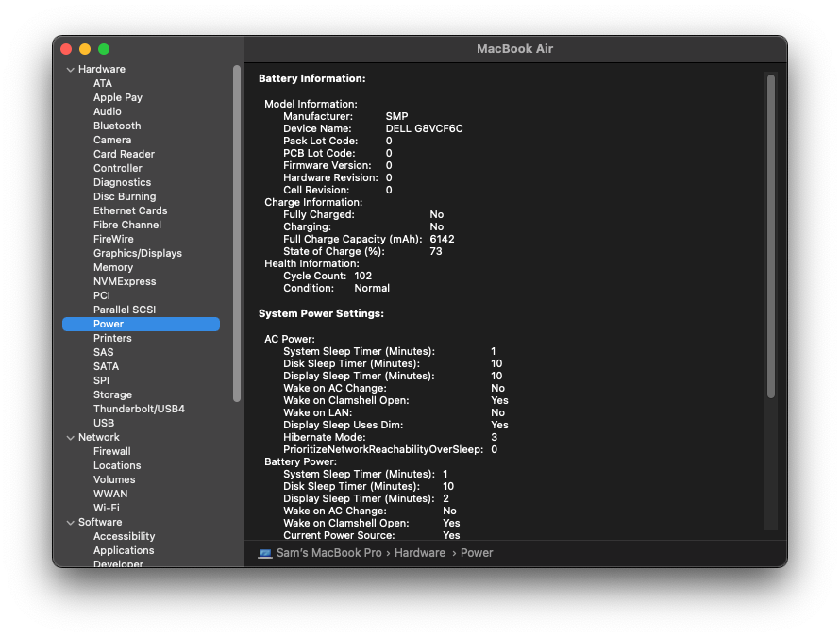Click Full Charge Capacity value 6142

pos(442,239)
